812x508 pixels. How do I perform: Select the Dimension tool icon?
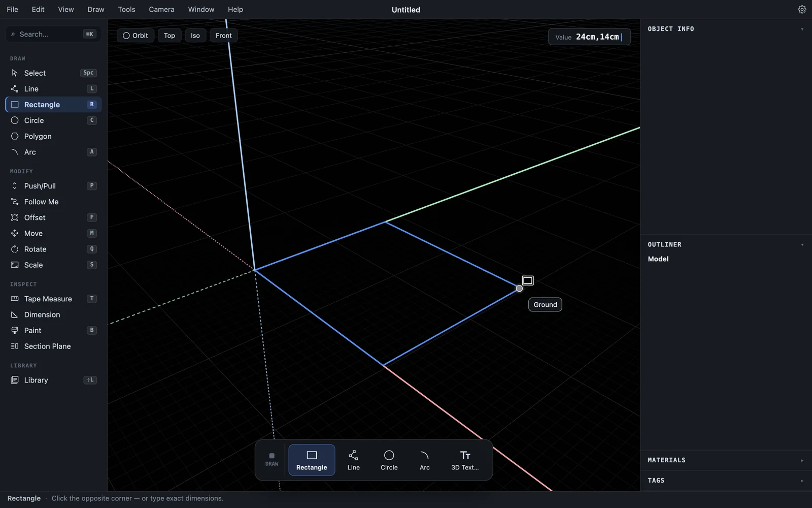pyautogui.click(x=15, y=314)
